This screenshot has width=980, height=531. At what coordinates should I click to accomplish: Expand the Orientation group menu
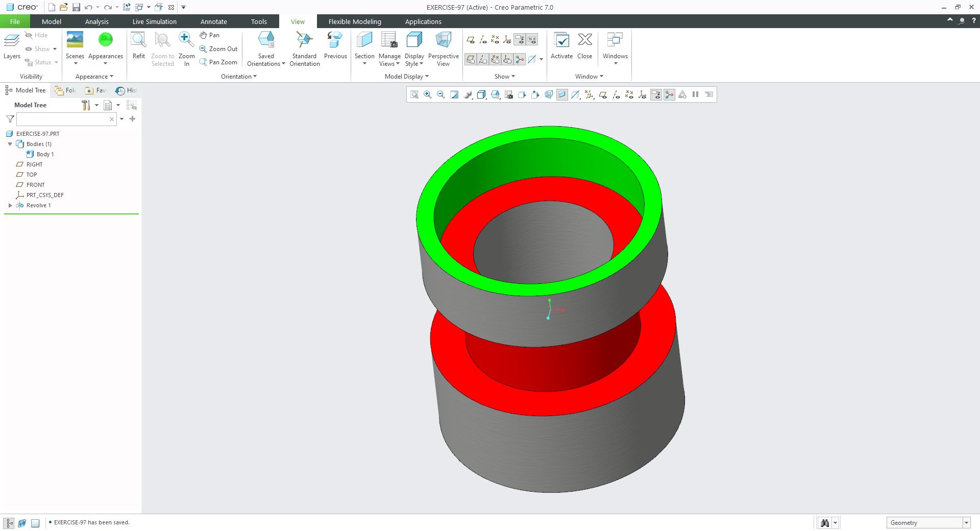pos(238,77)
